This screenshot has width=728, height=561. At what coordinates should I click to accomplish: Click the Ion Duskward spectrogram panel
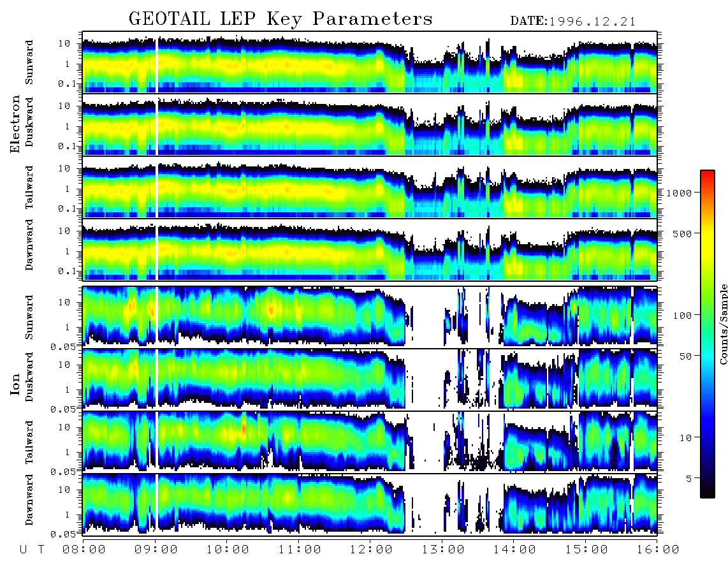click(x=370, y=379)
